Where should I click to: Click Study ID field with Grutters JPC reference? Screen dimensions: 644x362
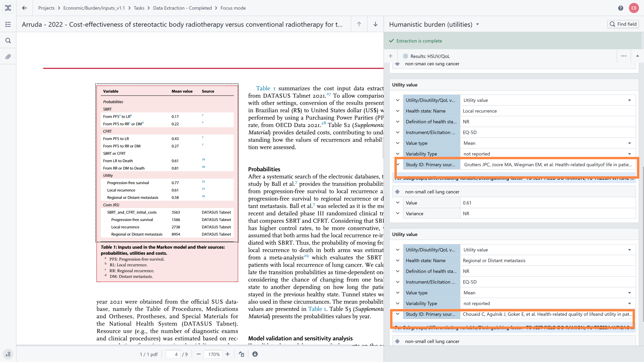click(548, 165)
